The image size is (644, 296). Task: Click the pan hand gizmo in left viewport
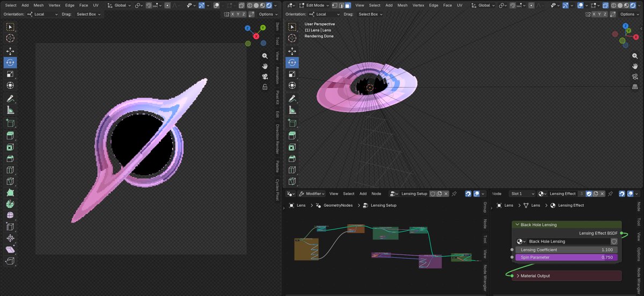[265, 66]
